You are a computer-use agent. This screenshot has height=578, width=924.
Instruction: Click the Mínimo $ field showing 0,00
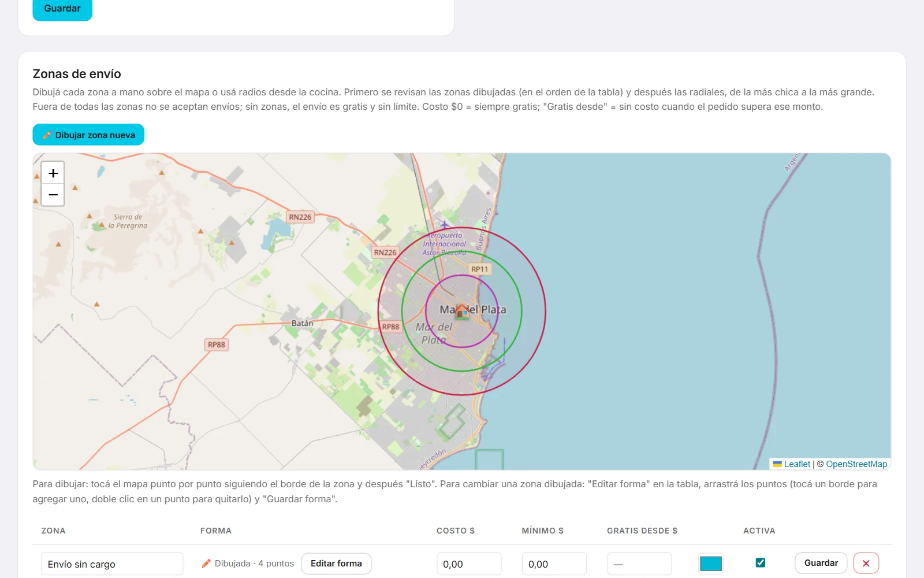pyautogui.click(x=554, y=564)
